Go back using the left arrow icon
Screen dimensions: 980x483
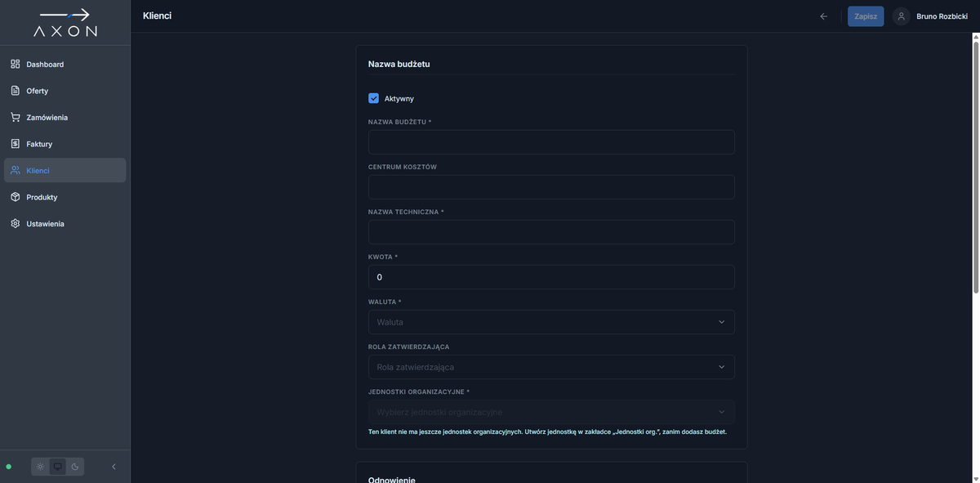tap(823, 16)
